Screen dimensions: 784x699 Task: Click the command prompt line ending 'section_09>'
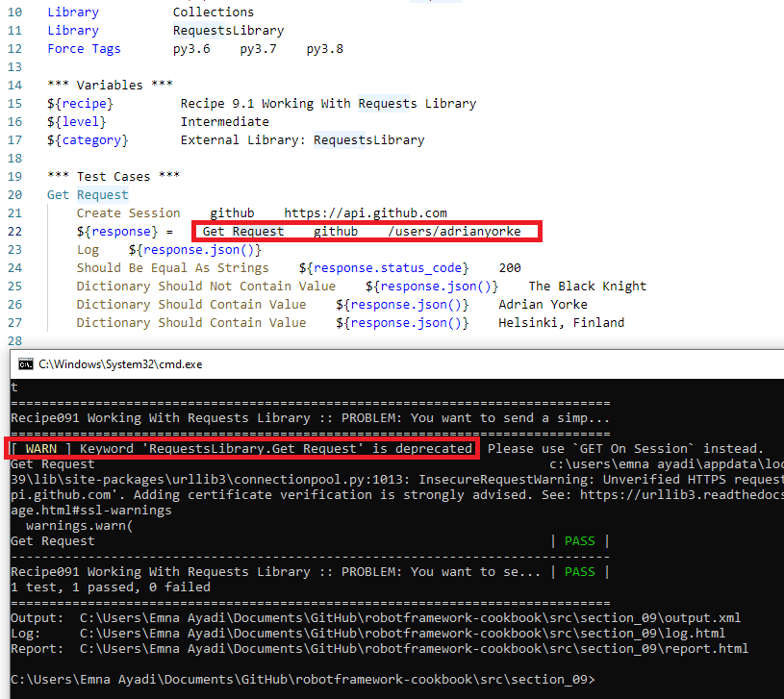tap(303, 680)
